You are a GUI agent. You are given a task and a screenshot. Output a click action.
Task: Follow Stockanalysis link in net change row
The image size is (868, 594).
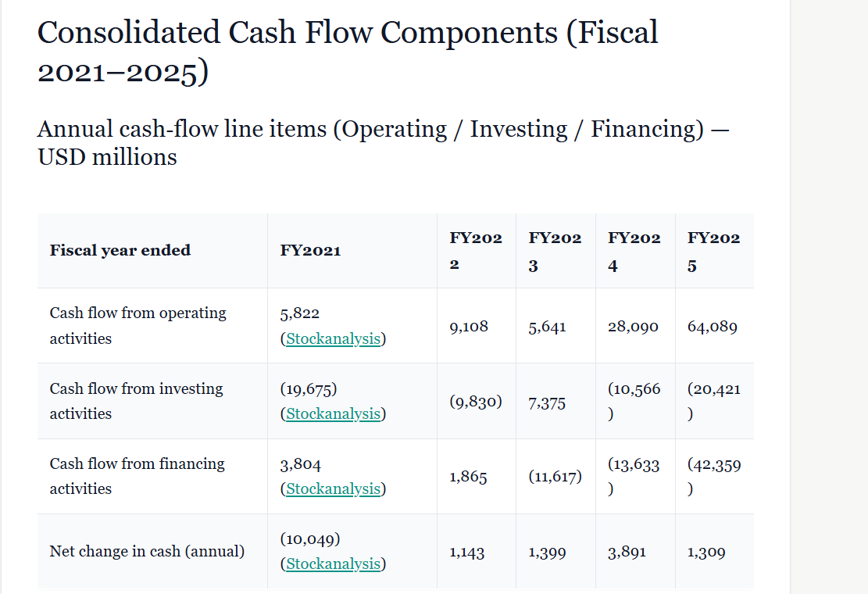[x=333, y=564]
